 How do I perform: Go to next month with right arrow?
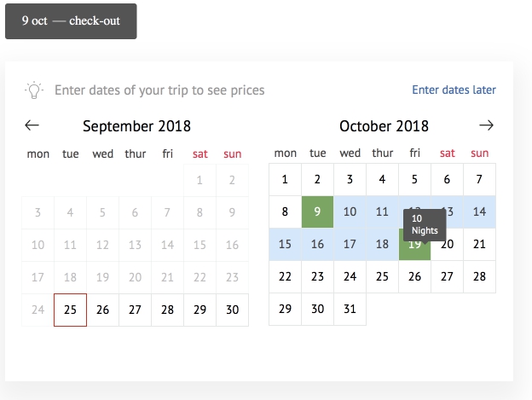click(486, 125)
